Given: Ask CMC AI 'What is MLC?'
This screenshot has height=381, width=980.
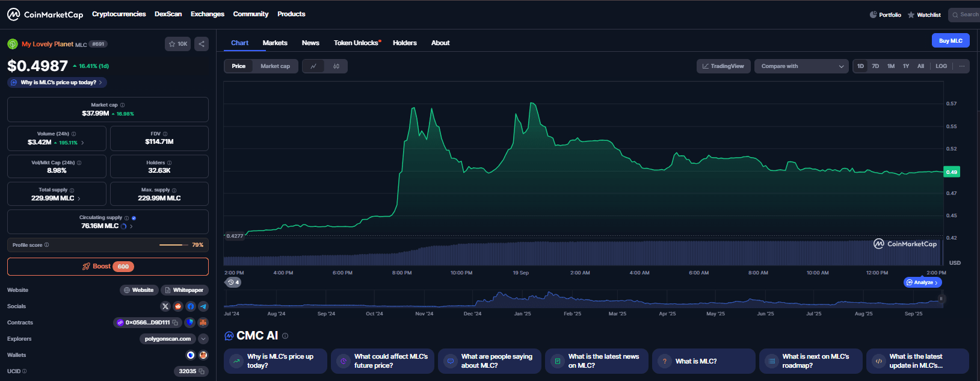Looking at the screenshot, I should coord(703,361).
